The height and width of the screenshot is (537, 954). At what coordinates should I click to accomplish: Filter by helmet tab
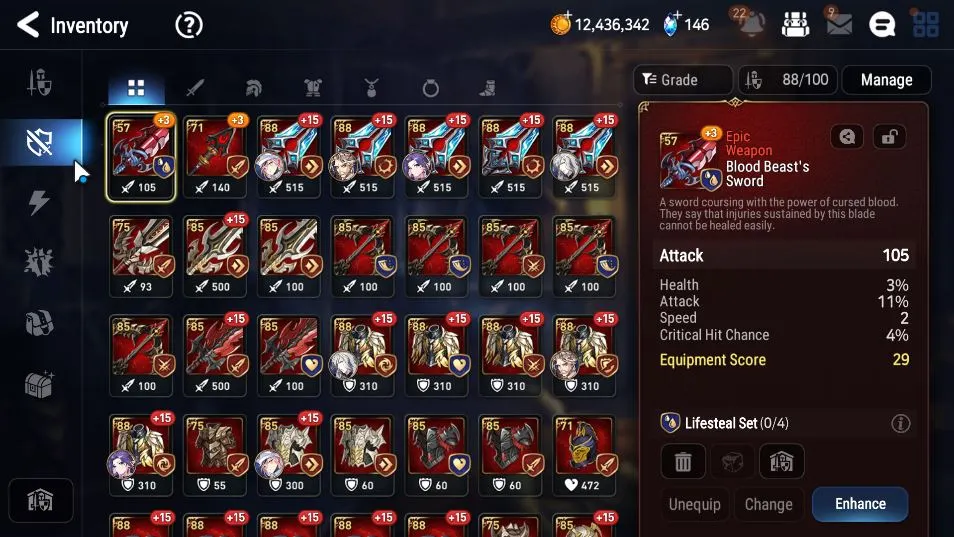[x=253, y=88]
